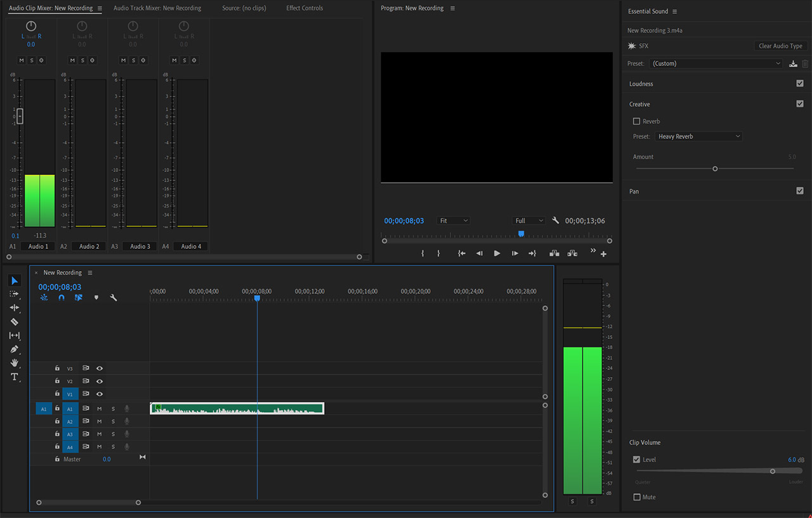Screen dimensions: 812x518
Task: Select the Ripple Edit tool
Action: (x=15, y=308)
